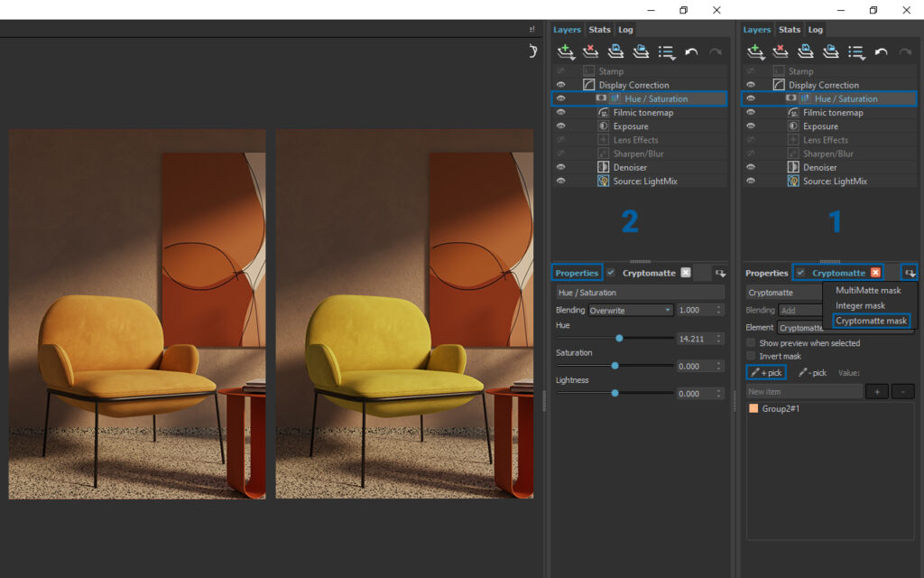Viewport: 924px width, 578px height.
Task: Choose 'MultiMatte mask' from the popup menu
Action: click(x=868, y=291)
